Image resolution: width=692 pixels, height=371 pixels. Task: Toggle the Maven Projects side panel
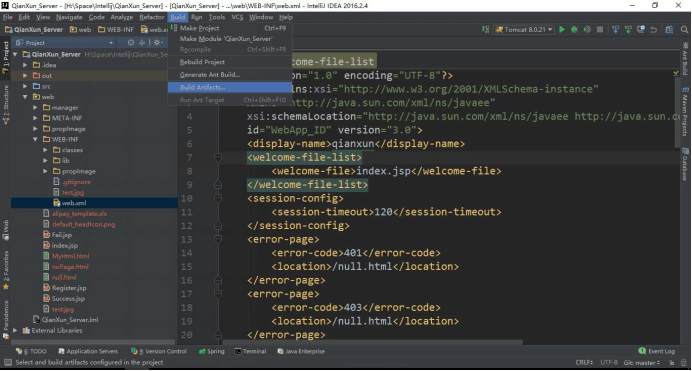(685, 111)
